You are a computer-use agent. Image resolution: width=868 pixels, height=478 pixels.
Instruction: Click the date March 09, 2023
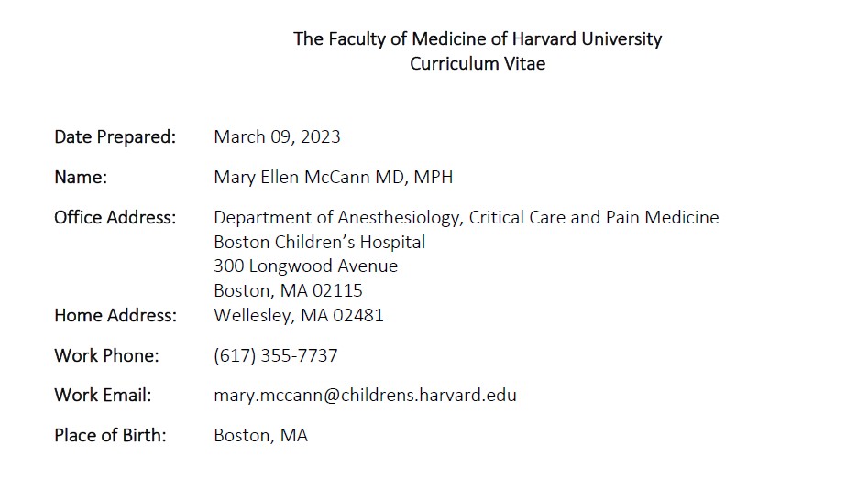[277, 137]
